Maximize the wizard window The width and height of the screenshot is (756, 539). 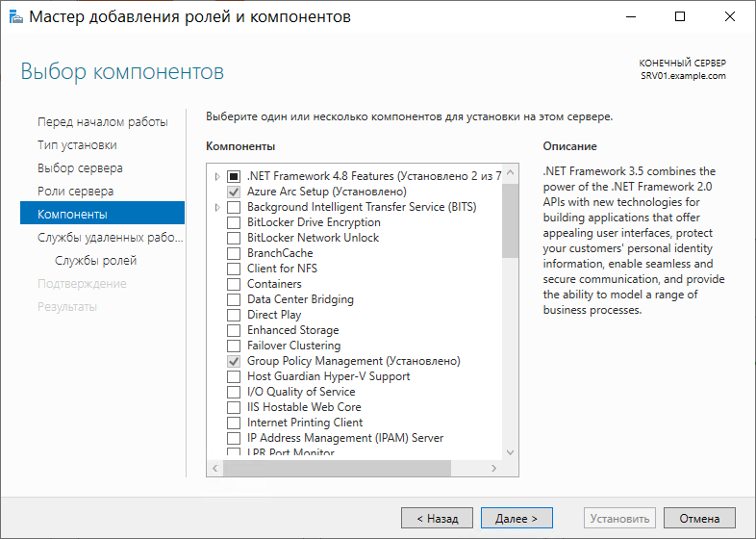tap(680, 17)
